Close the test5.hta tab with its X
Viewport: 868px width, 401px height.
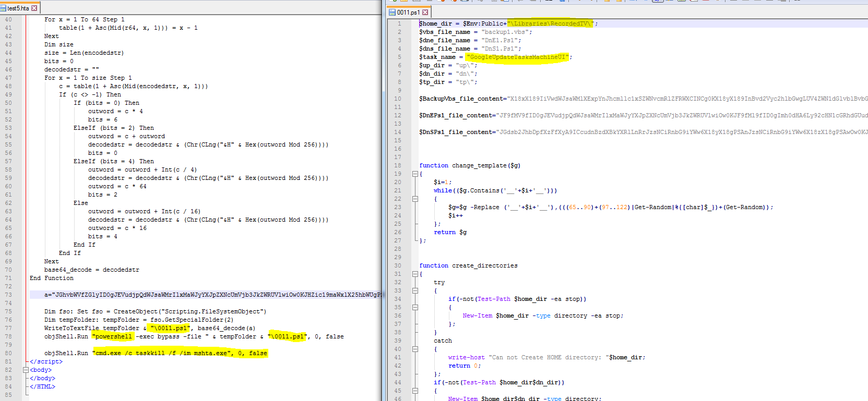point(34,8)
